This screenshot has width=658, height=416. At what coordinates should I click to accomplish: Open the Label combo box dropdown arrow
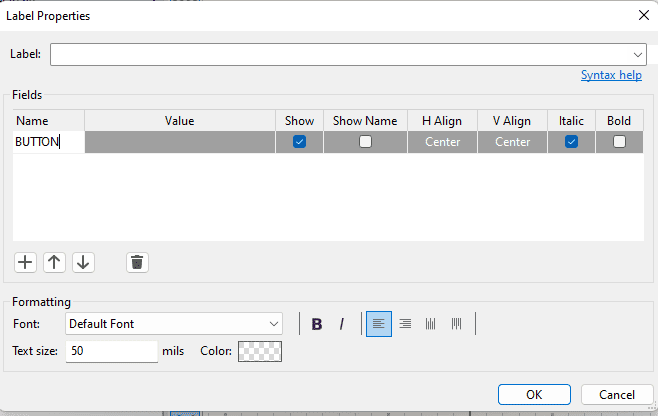point(638,55)
